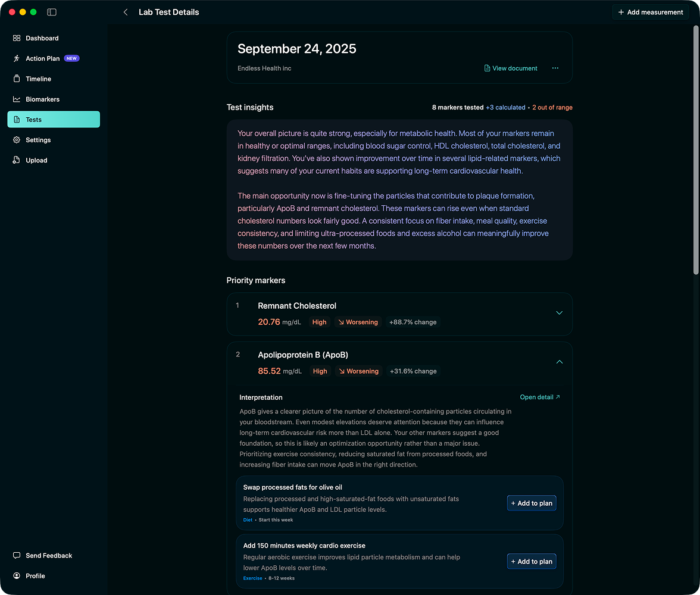This screenshot has width=700, height=595.
Task: Click the 'September 24, 2025' heading
Action: pyautogui.click(x=297, y=49)
